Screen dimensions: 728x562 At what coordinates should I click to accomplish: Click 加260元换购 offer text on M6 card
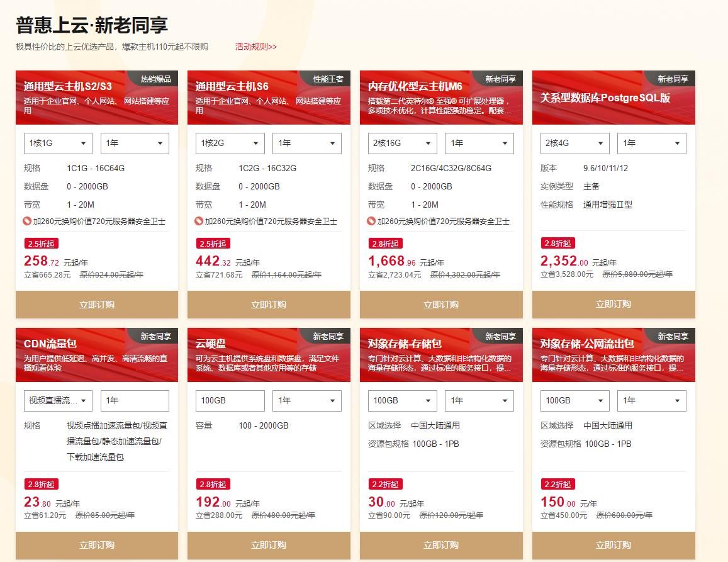click(x=444, y=222)
